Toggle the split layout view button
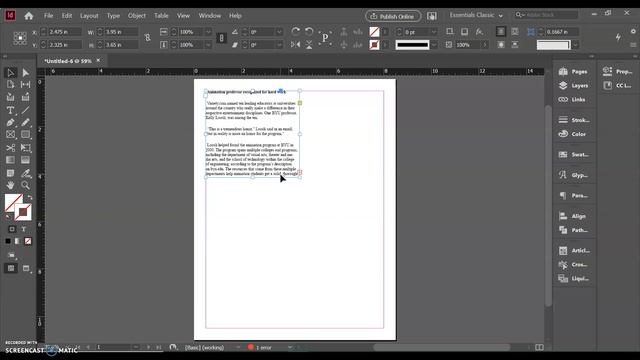The width and height of the screenshot is (640, 360). 539,347
